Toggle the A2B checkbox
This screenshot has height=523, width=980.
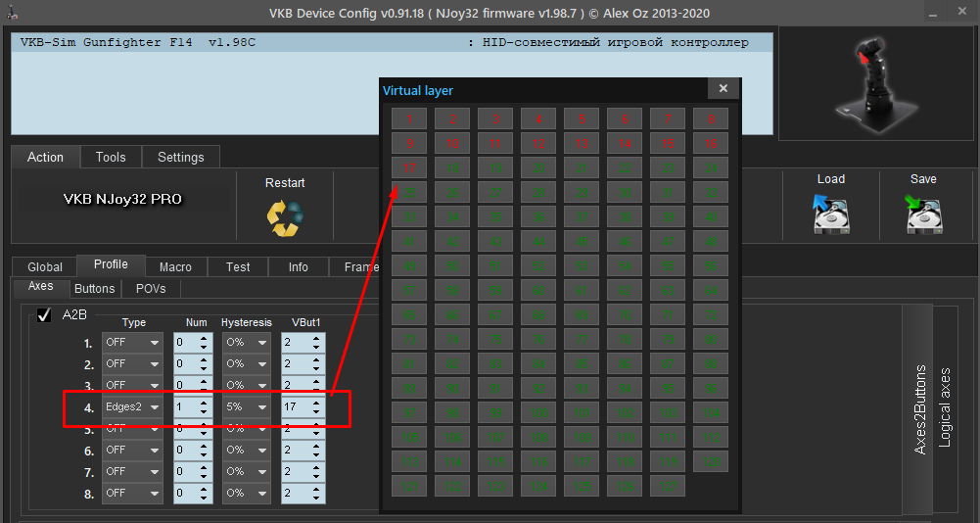(x=44, y=315)
